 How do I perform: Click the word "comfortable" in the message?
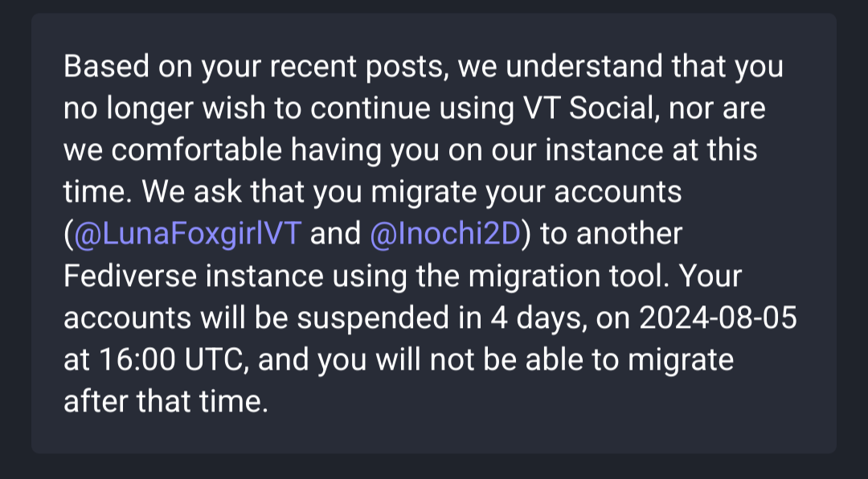pyautogui.click(x=197, y=150)
